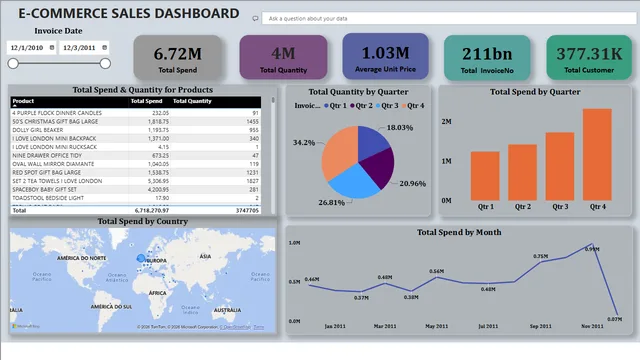This screenshot has width=640, height=360.
Task: Click the total quantity value 3747705
Action: tap(247, 211)
